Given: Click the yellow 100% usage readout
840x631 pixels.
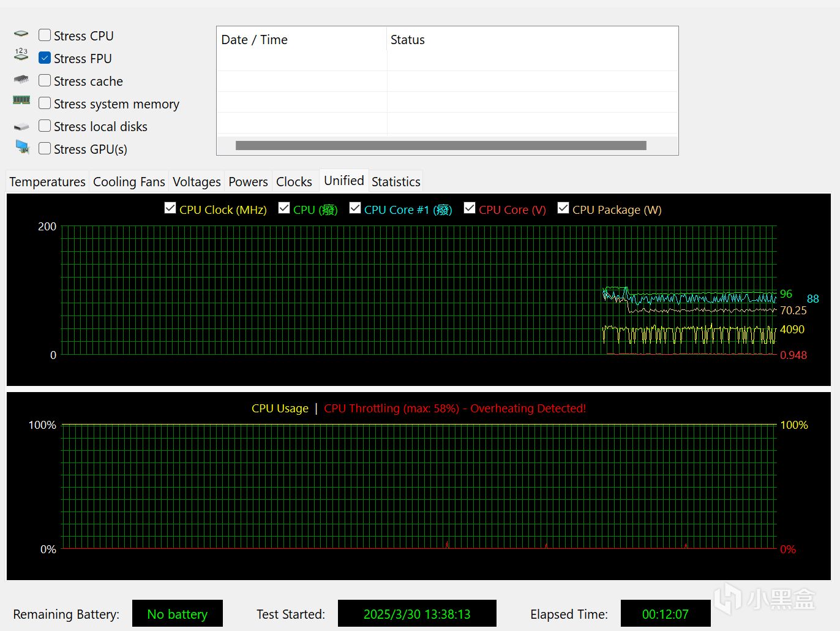Looking at the screenshot, I should (794, 425).
